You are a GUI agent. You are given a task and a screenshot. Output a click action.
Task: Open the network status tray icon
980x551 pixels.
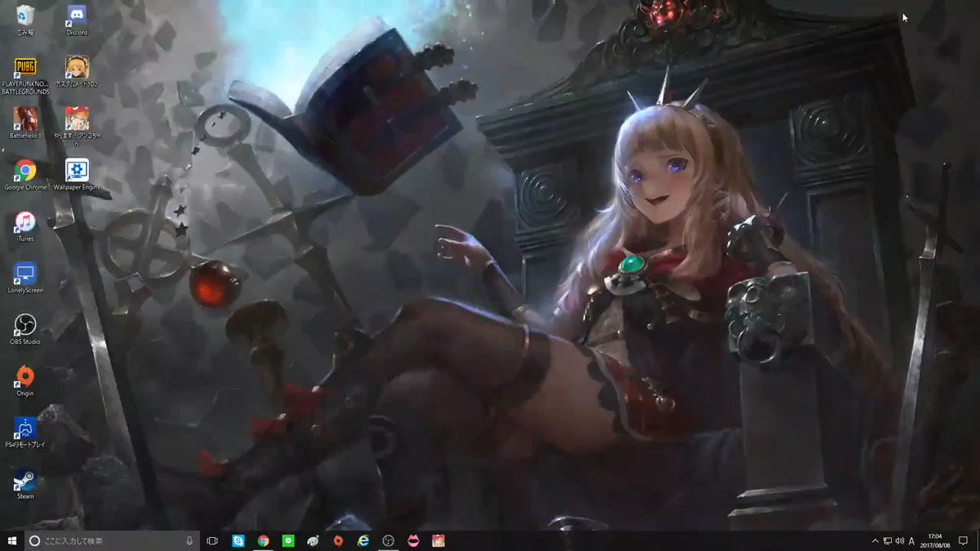pos(888,540)
